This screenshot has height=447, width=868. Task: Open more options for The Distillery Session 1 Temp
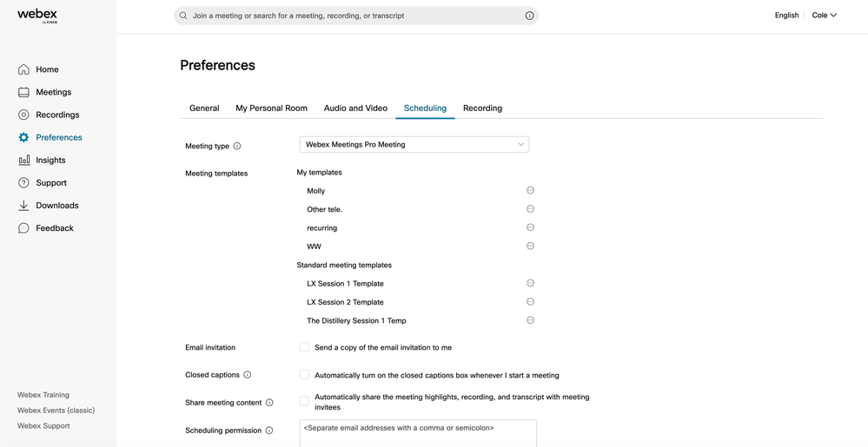tap(530, 319)
